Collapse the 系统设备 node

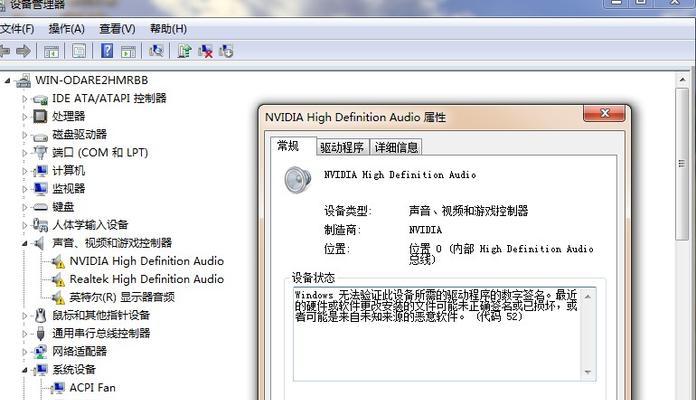[x=25, y=370]
